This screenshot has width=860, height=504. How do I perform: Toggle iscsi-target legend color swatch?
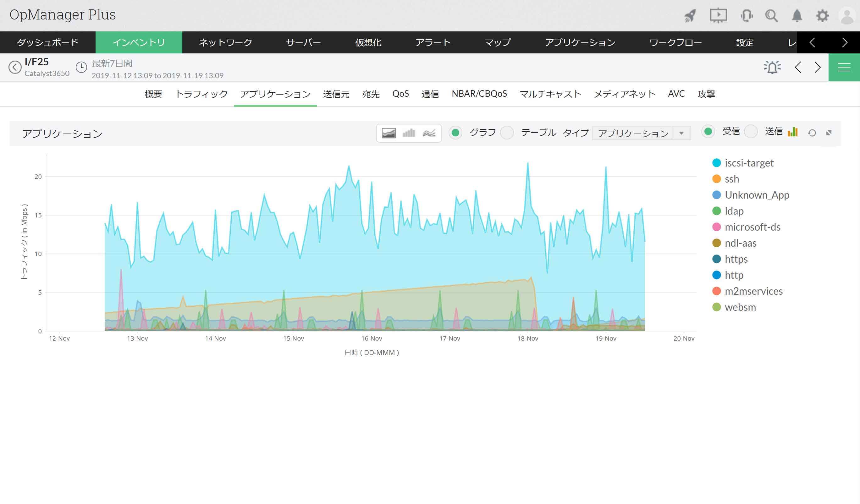(x=717, y=163)
